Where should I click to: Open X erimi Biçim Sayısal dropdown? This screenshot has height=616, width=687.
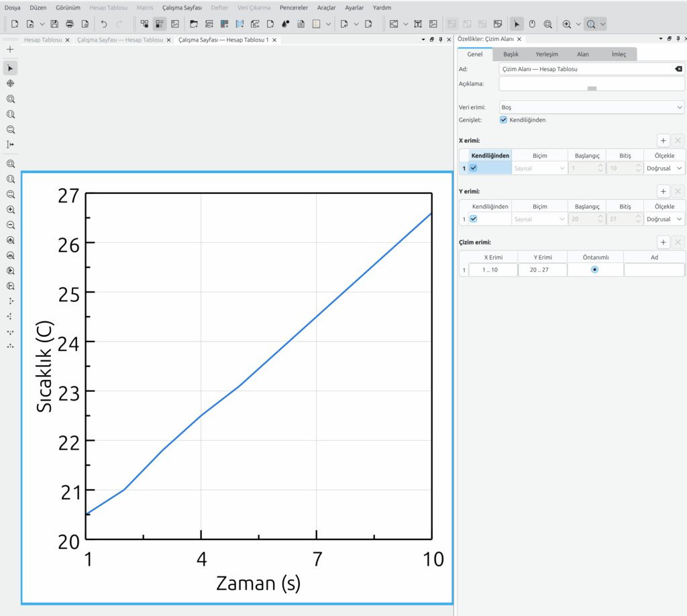(539, 168)
